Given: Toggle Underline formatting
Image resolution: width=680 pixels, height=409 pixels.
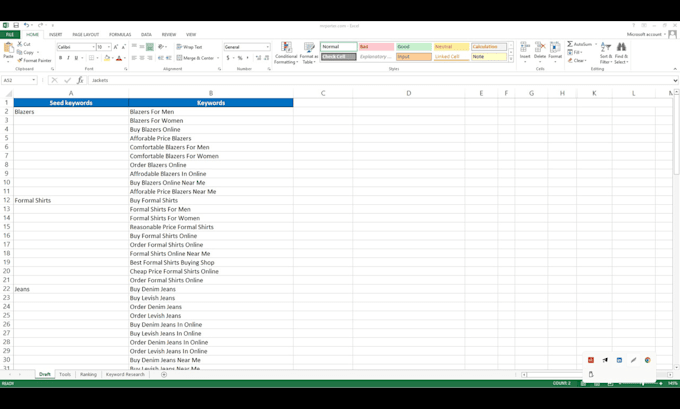Looking at the screenshot, I should (x=76, y=58).
